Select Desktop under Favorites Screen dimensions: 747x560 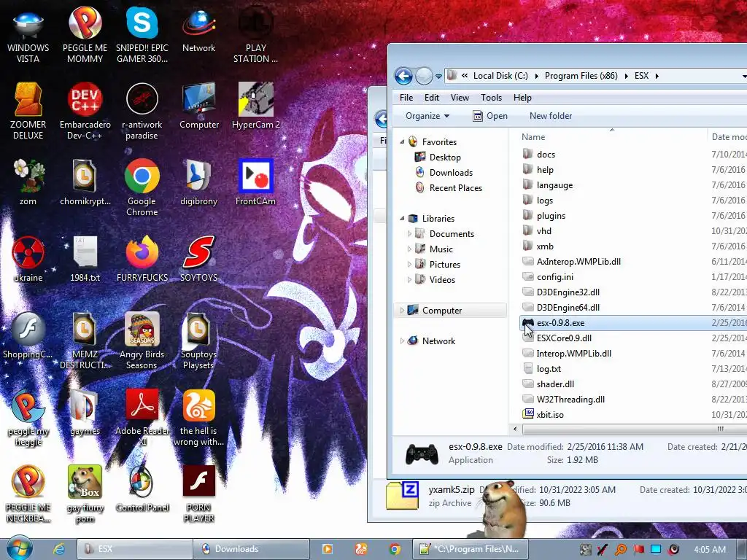(x=438, y=157)
